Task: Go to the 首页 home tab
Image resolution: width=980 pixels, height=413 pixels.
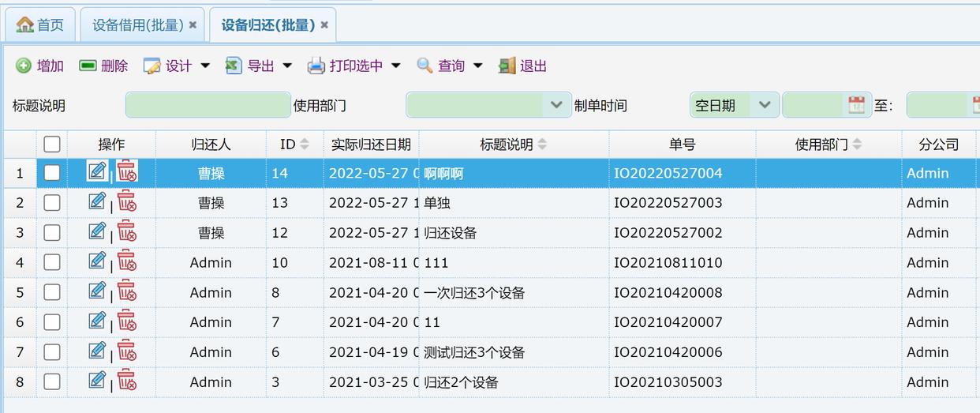Action: pyautogui.click(x=40, y=25)
